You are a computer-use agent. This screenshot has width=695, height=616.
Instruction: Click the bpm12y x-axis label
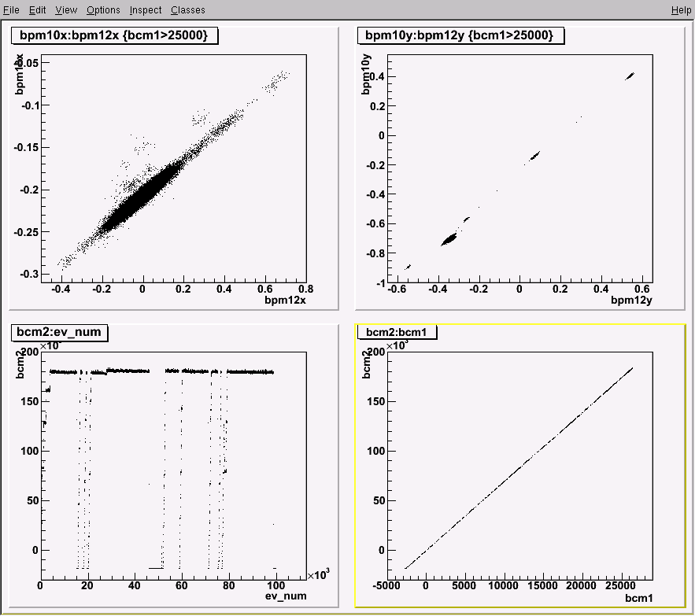coord(631,301)
